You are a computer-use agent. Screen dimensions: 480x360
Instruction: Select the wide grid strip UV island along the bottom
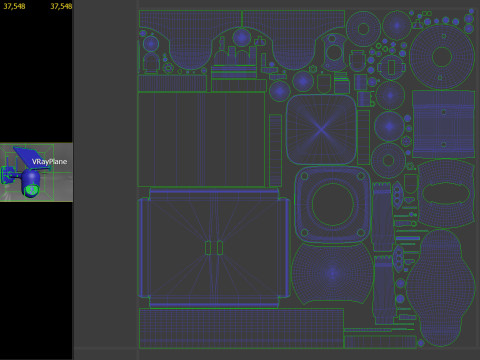(x=241, y=329)
